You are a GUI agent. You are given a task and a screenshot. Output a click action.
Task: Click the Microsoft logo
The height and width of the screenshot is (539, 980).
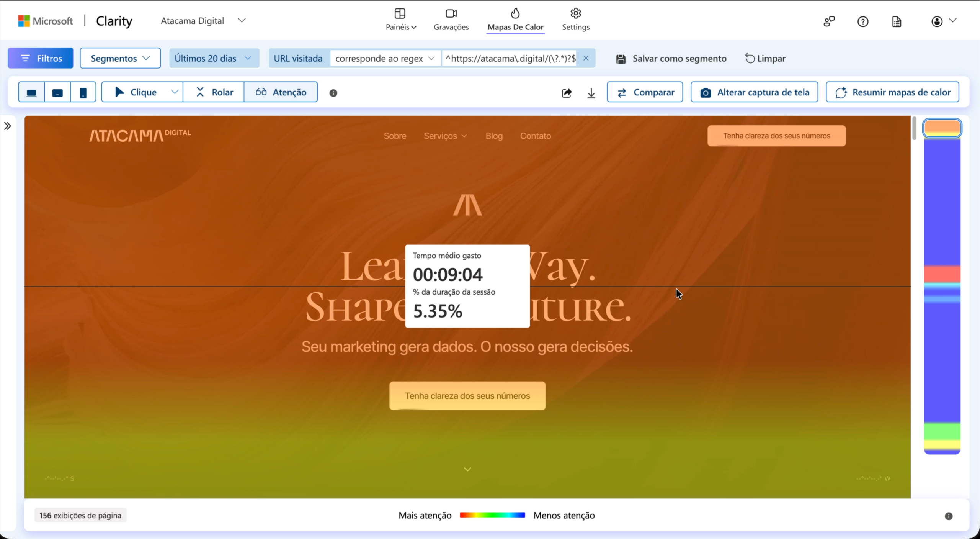click(45, 21)
